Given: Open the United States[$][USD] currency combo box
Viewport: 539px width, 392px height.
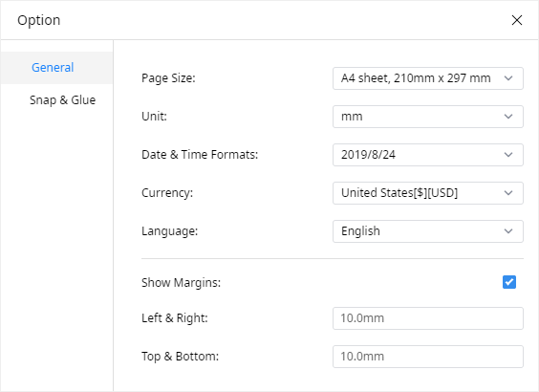Looking at the screenshot, I should point(428,193).
